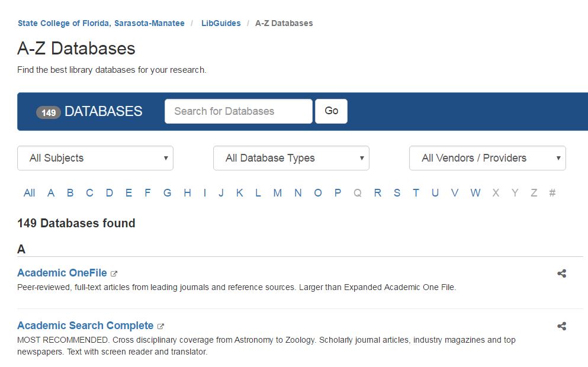
Task: Filter databases starting with letter M
Action: [277, 193]
